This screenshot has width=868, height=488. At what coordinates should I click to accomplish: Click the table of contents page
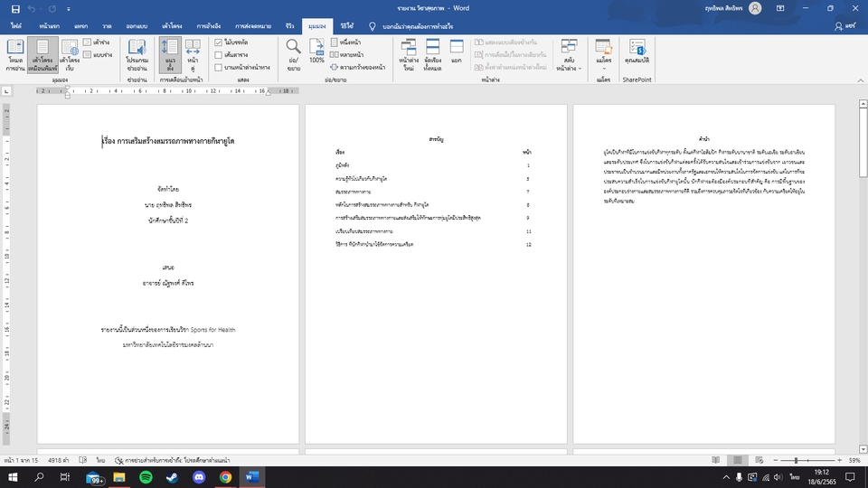436,274
